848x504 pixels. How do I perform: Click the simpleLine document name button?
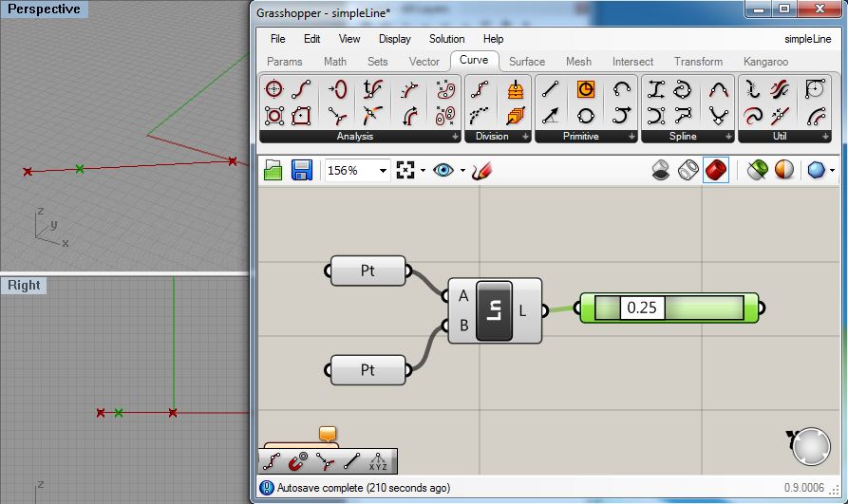pyautogui.click(x=808, y=39)
